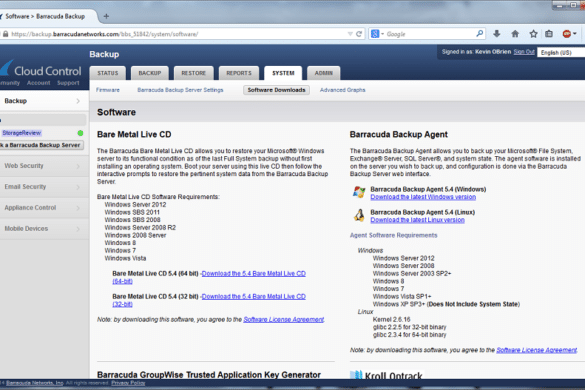Open Advanced Graphs
The width and height of the screenshot is (585, 390).
click(x=342, y=90)
